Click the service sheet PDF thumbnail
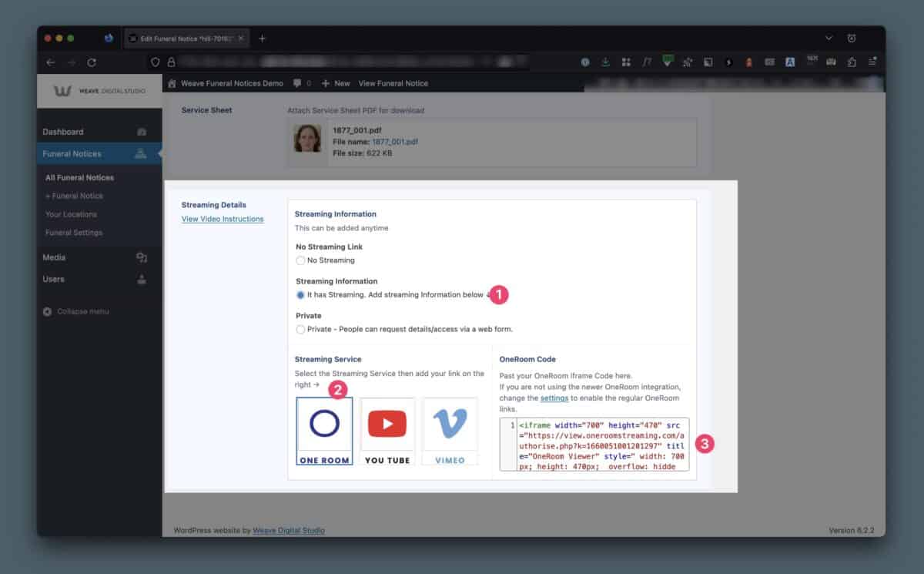 click(307, 139)
